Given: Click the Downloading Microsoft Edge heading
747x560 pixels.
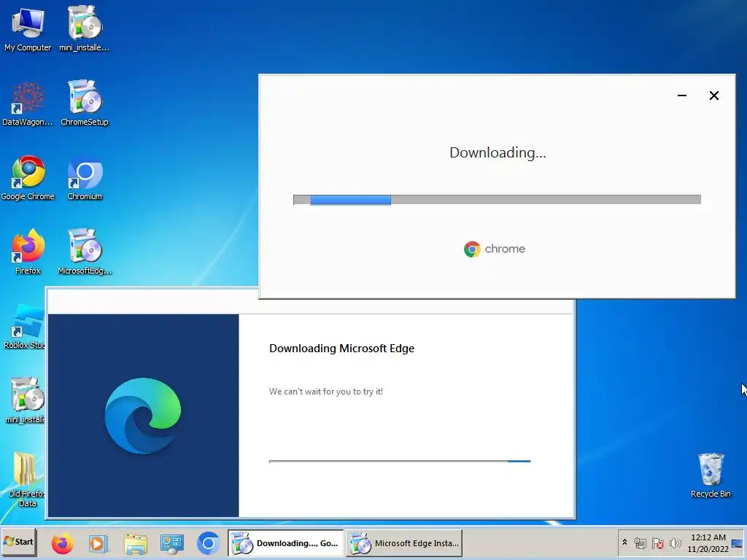Looking at the screenshot, I should 341,349.
